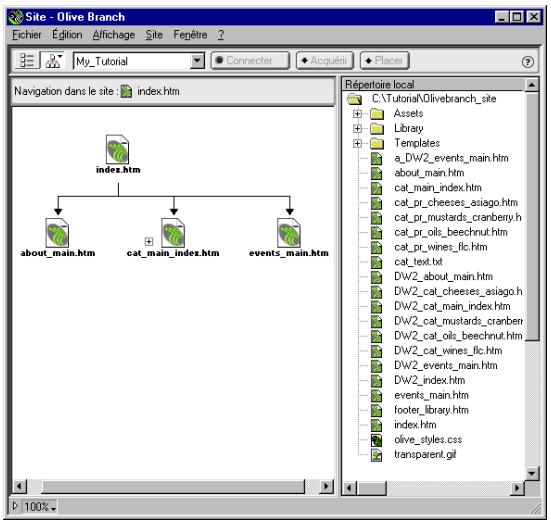Select DW2_cat_oils_beechnut.htm in file list
The image size is (551, 523).
coord(458,336)
